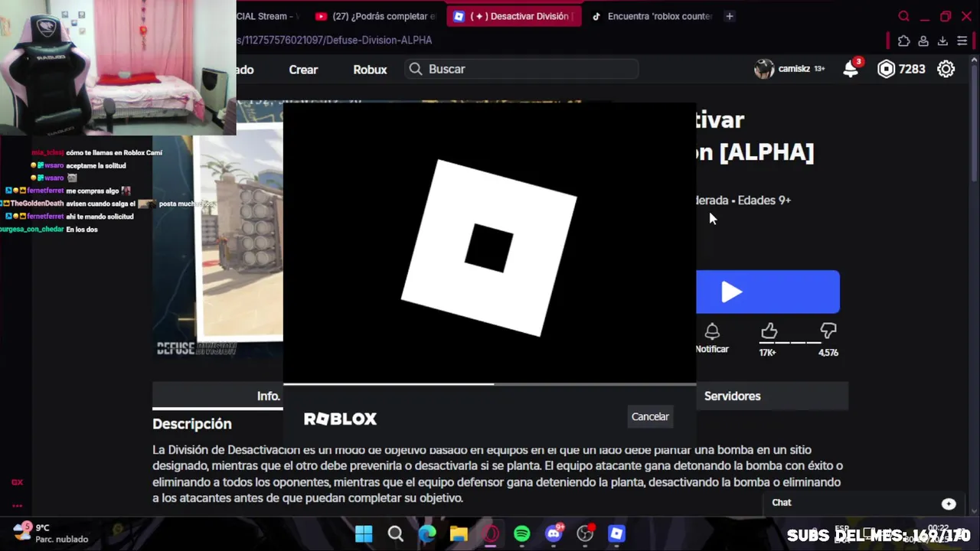Open the Robux balance icon
The width and height of the screenshot is (980, 551).
886,69
